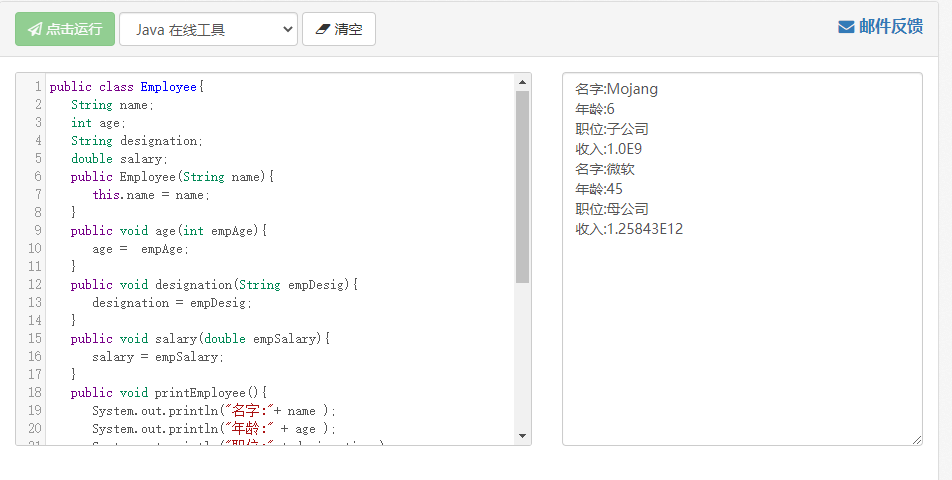Click the paper plane icon on 点击运行
Viewport: 952px width, 480px height.
tap(35, 29)
